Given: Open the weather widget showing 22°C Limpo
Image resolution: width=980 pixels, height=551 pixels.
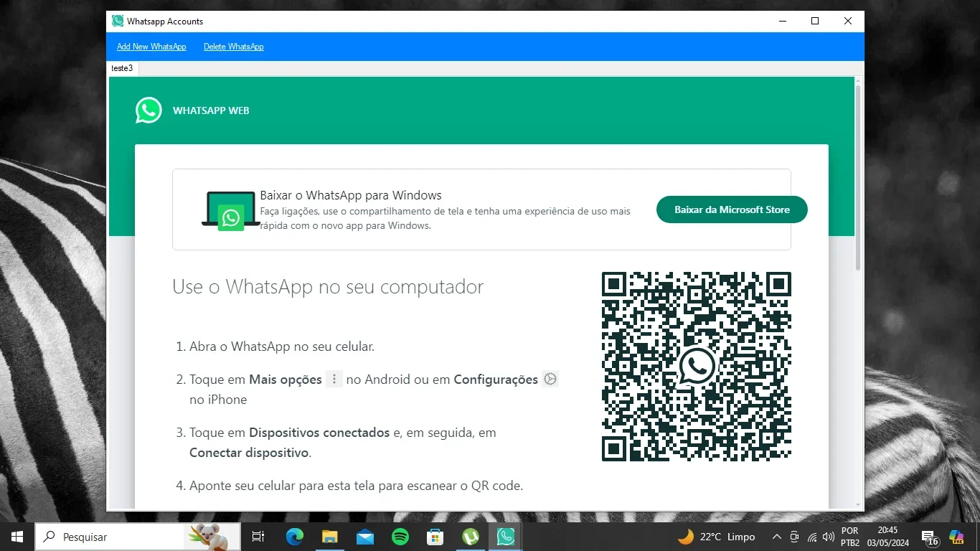Looking at the screenshot, I should point(716,537).
